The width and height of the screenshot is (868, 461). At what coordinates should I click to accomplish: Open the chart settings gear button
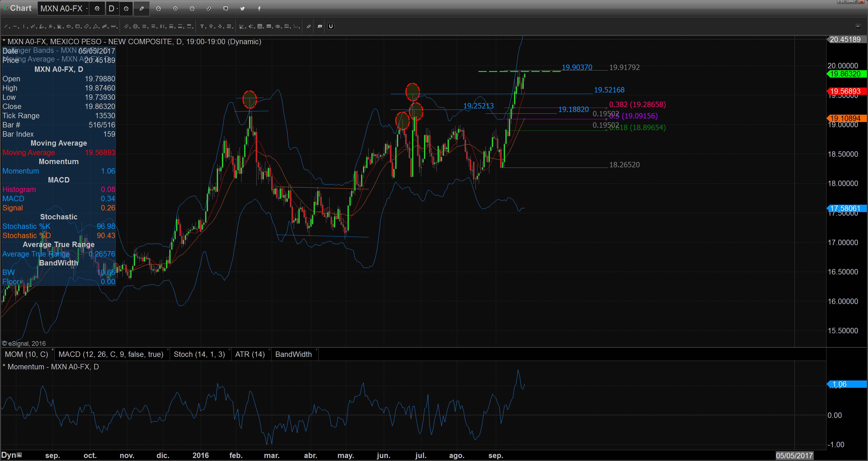97,8
